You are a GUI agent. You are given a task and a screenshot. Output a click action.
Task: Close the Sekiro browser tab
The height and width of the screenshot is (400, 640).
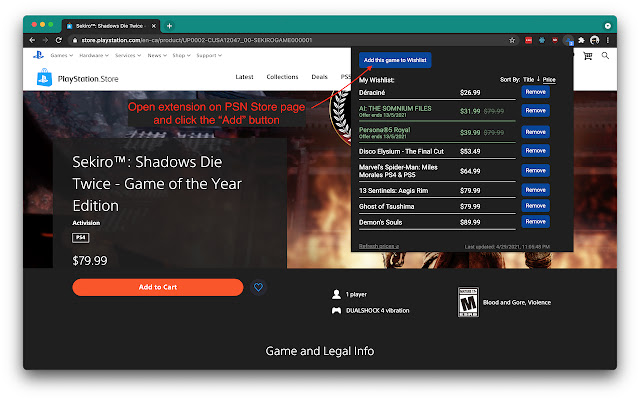[x=153, y=26]
